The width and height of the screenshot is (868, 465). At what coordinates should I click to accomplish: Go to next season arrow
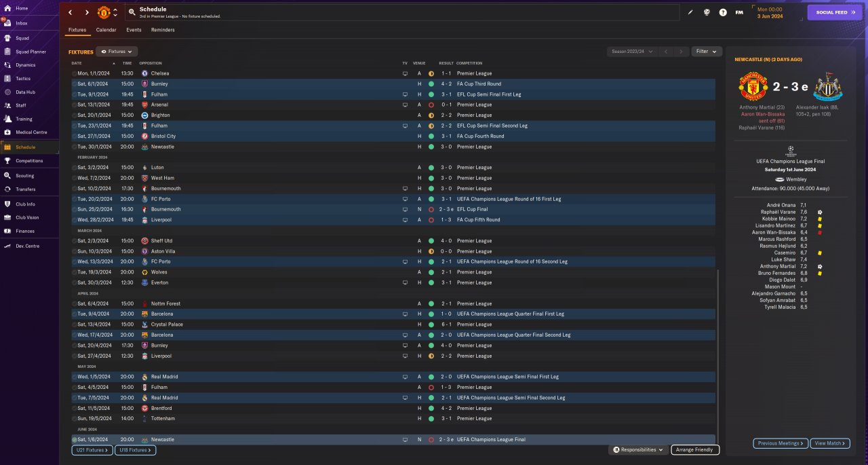click(x=682, y=52)
